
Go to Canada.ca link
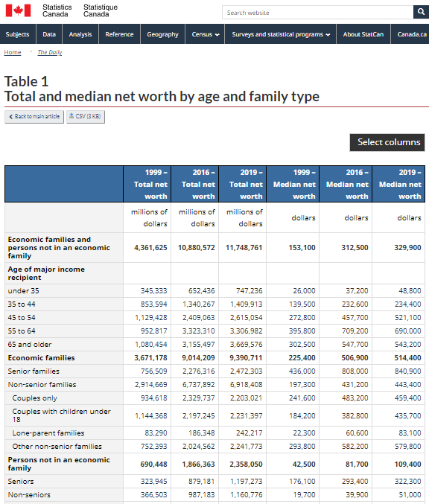click(412, 34)
